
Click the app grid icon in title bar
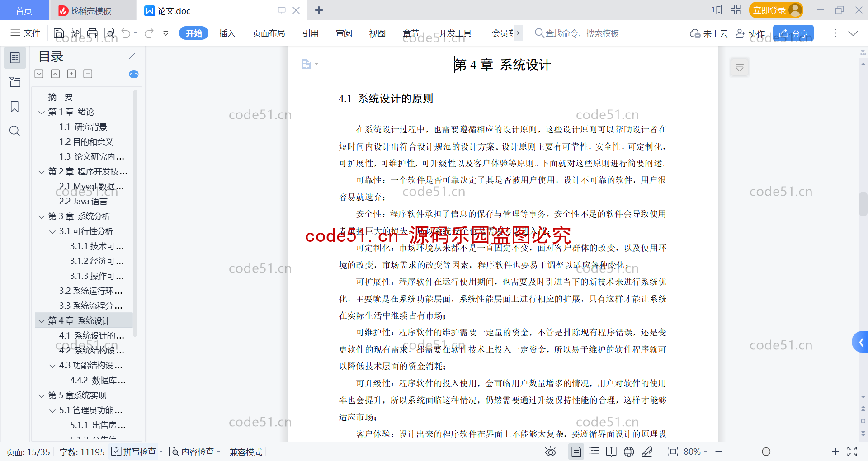[736, 9]
